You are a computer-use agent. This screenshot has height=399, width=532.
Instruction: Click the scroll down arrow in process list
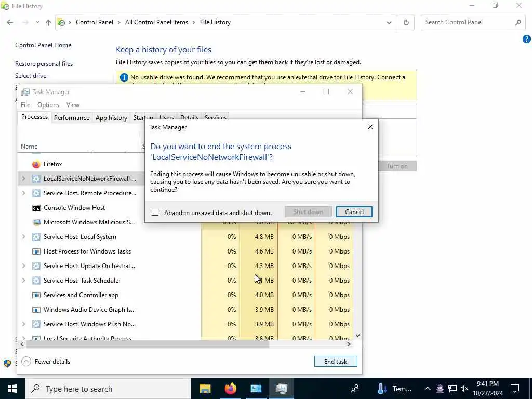tap(357, 336)
